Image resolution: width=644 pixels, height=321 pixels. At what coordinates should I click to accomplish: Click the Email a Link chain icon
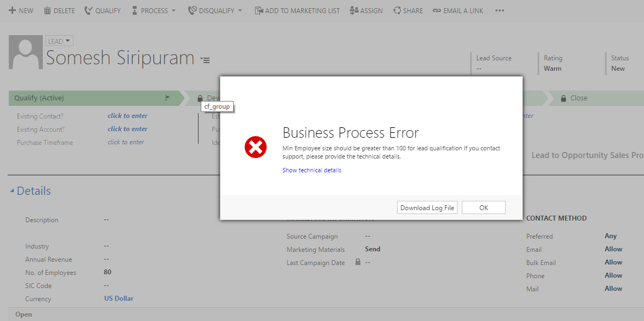[x=437, y=10]
